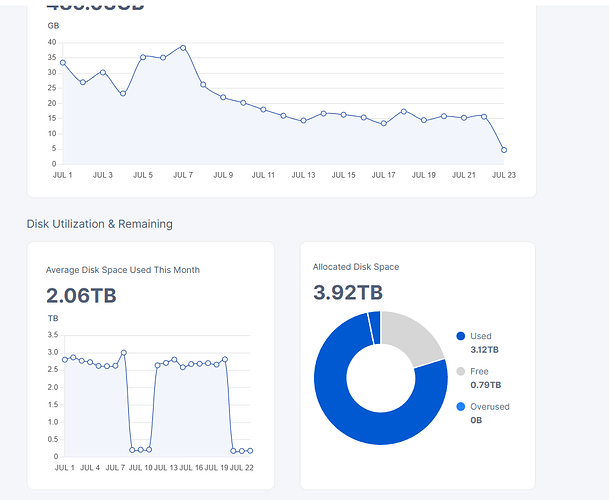
Task: Click the first point on the TB disk chart
Action: point(64,360)
